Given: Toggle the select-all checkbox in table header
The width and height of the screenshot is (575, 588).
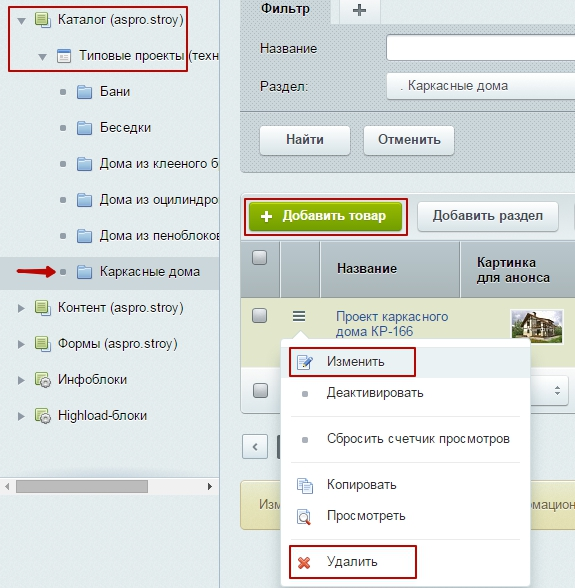Looking at the screenshot, I should pos(260,258).
